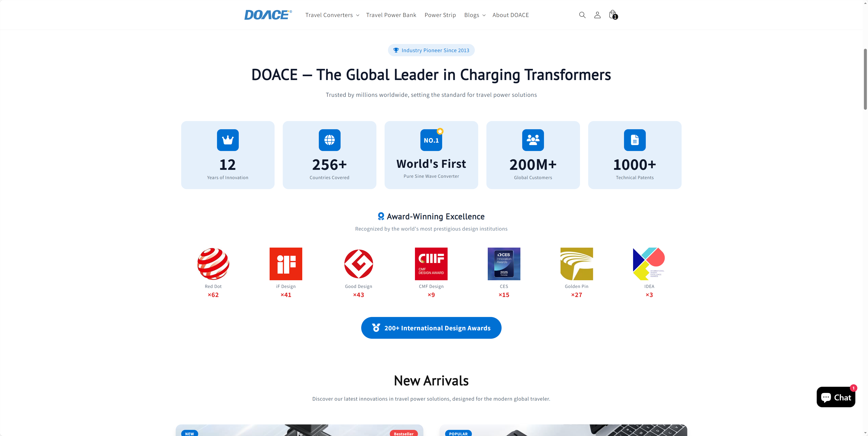Open the Blogs menu label
Viewport: 868px width, 436px height.
471,15
